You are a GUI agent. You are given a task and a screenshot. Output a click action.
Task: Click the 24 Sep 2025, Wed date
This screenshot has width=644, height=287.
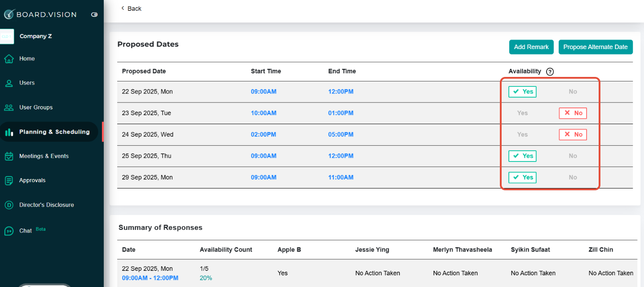(x=148, y=135)
